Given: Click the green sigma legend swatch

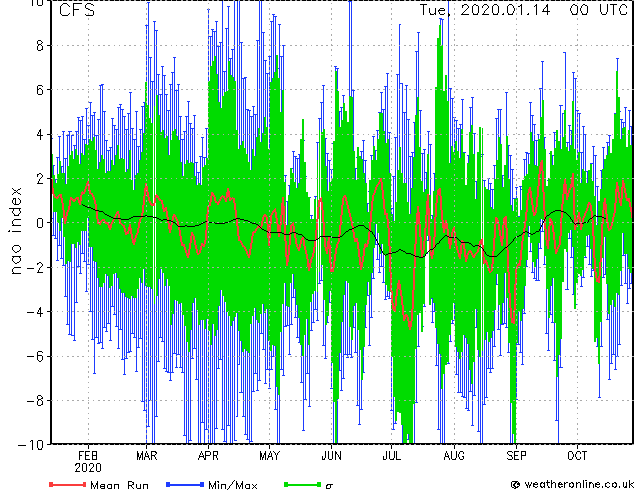Looking at the screenshot, I should tap(302, 484).
